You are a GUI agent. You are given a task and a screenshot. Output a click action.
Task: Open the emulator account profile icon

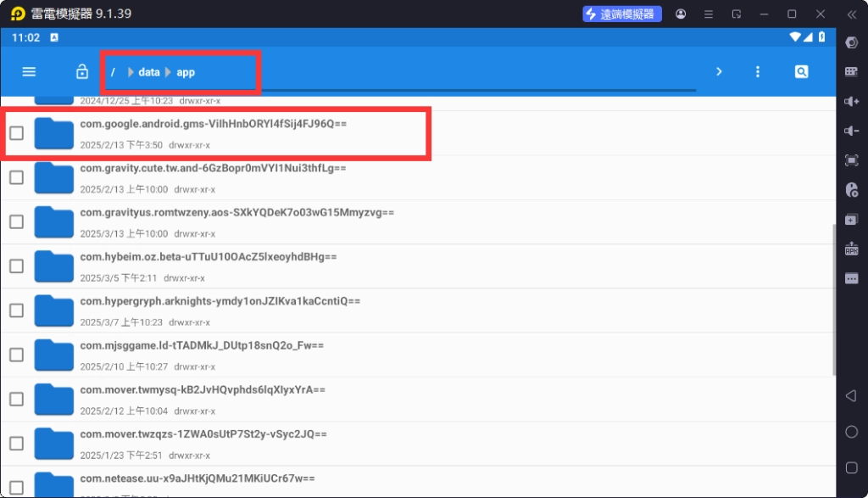[681, 14]
